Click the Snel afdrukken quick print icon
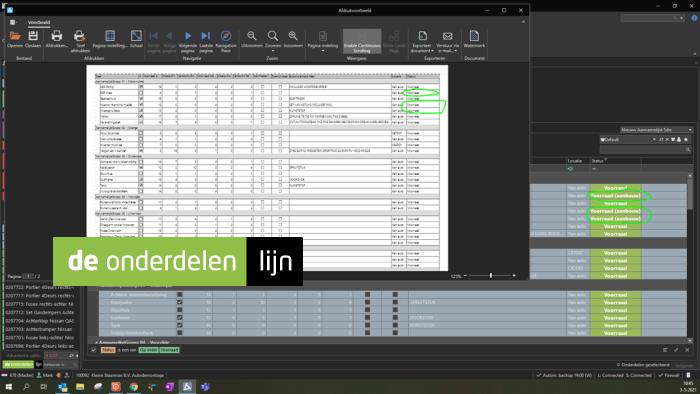The image size is (700, 394). point(79,36)
